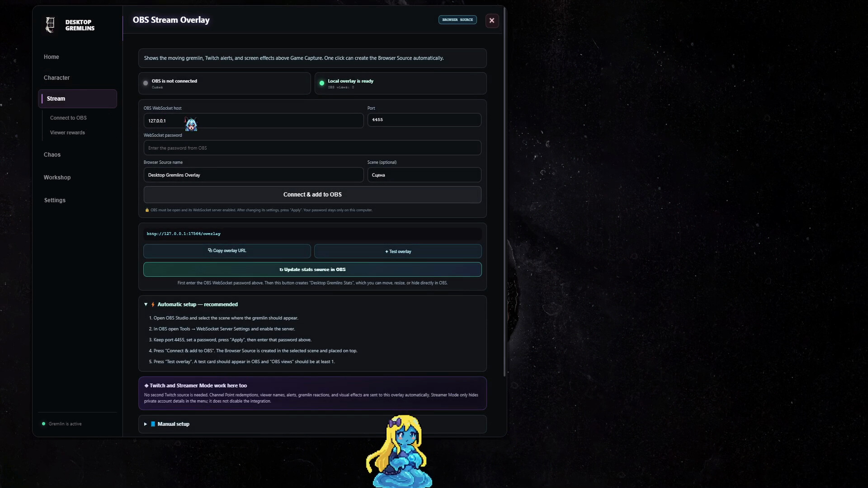Expand the Manual setup section

pyautogui.click(x=146, y=424)
